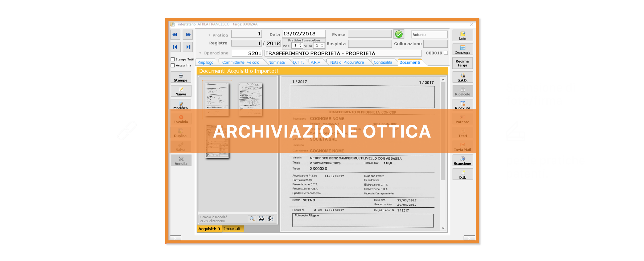Screen dimensions: 644x261
Task: Open the D.U. button
Action: coord(463,174)
